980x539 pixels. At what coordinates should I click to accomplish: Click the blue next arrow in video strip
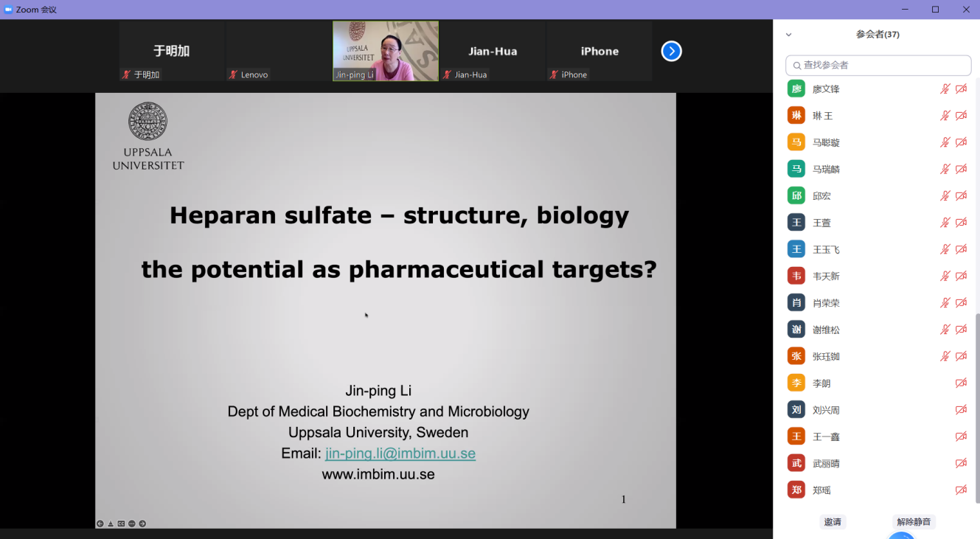click(671, 51)
